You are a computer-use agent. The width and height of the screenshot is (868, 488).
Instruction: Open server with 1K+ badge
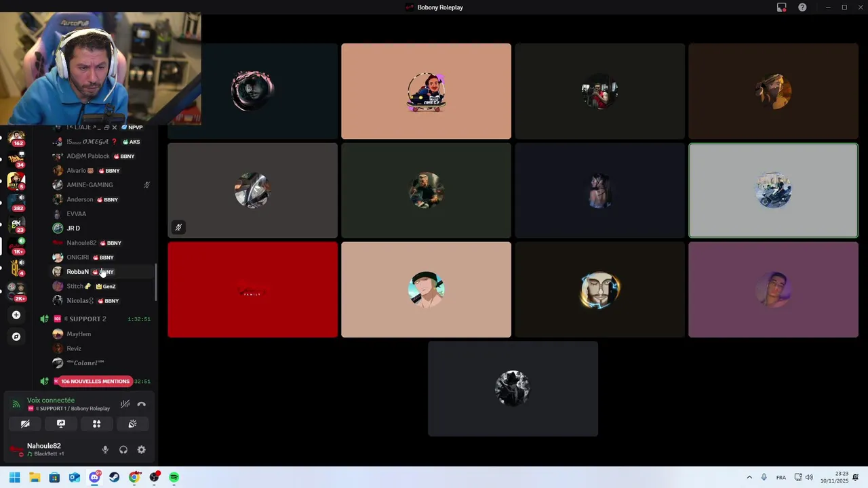pyautogui.click(x=16, y=246)
